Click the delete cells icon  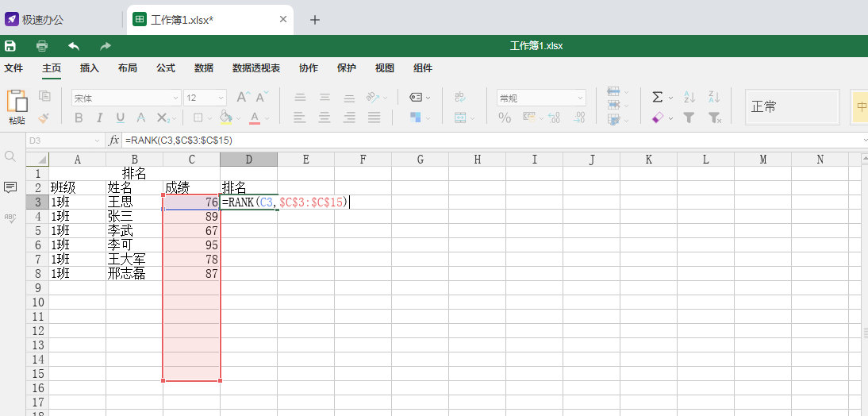coord(613,106)
